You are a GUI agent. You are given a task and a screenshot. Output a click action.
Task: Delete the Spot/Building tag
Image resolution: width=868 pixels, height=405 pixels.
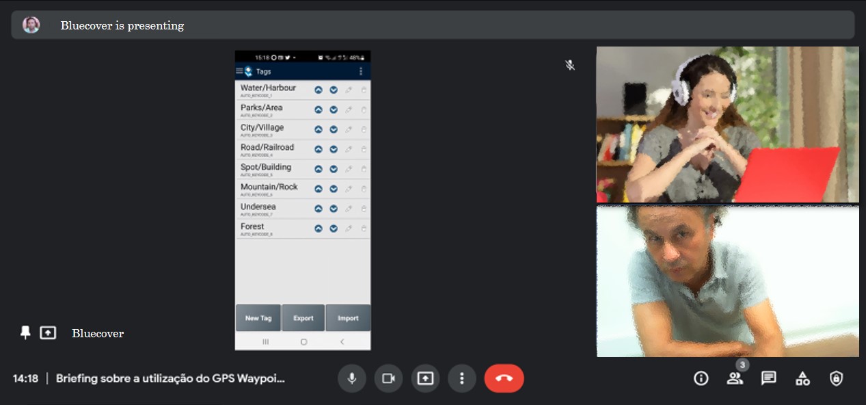(x=364, y=169)
